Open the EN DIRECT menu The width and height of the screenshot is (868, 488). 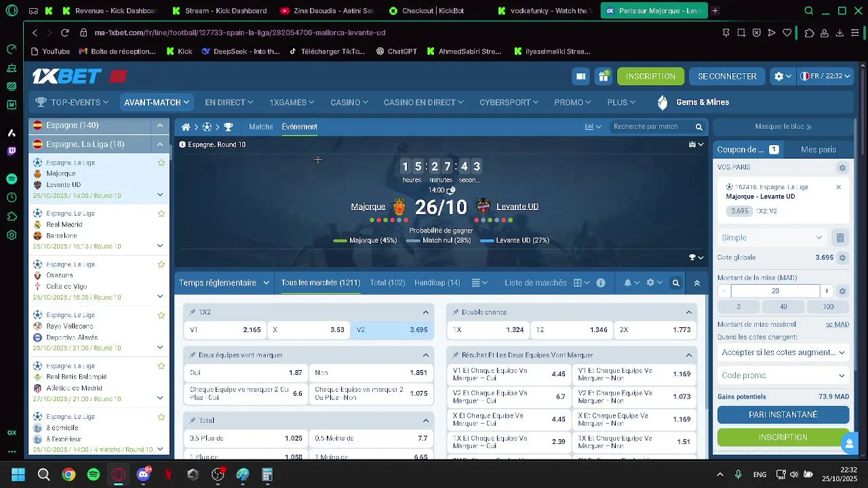(229, 102)
